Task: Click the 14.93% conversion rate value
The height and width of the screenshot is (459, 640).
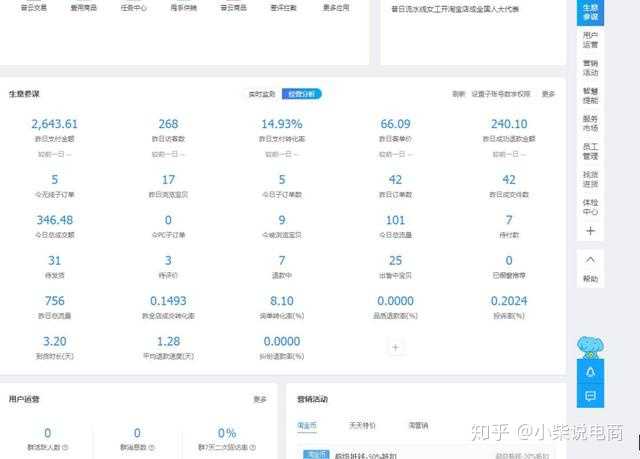Action: pos(282,124)
